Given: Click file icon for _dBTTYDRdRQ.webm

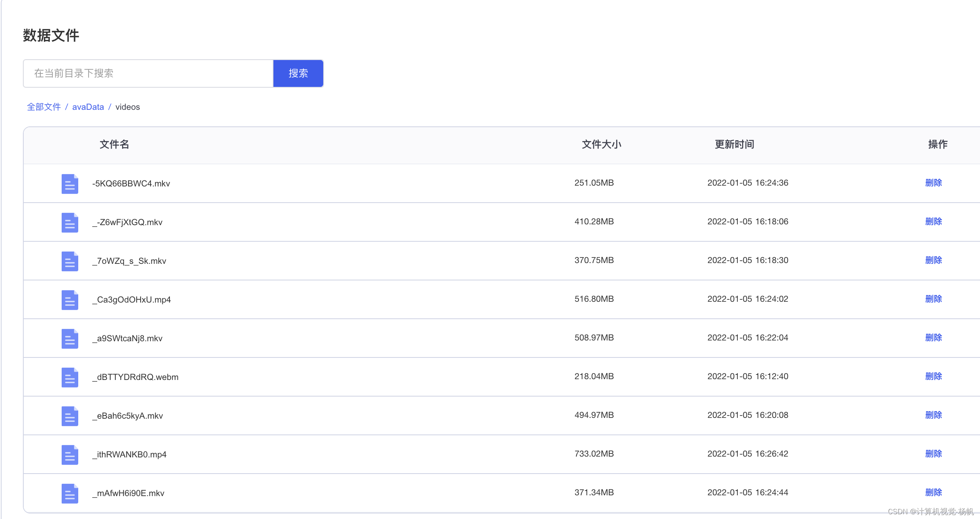Looking at the screenshot, I should pyautogui.click(x=70, y=377).
